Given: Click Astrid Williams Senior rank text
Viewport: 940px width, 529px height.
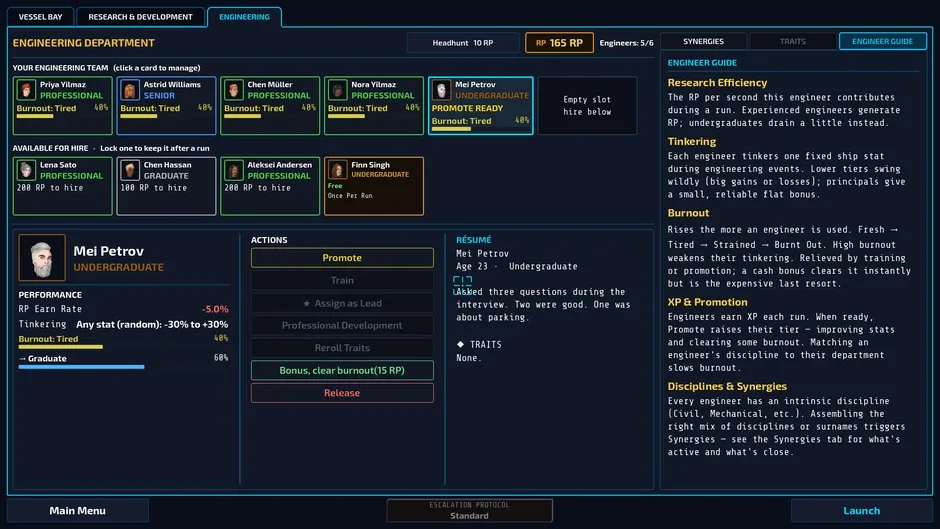Looking at the screenshot, I should (x=159, y=95).
